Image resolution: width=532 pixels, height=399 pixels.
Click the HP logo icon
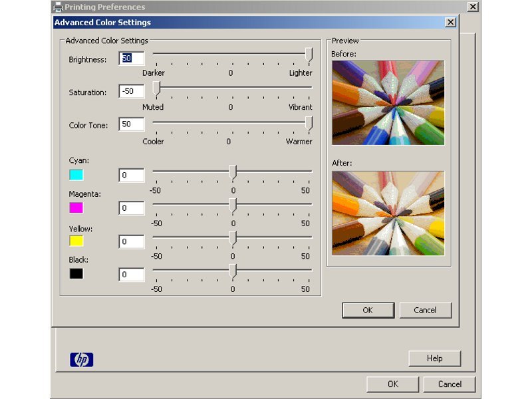pos(81,360)
